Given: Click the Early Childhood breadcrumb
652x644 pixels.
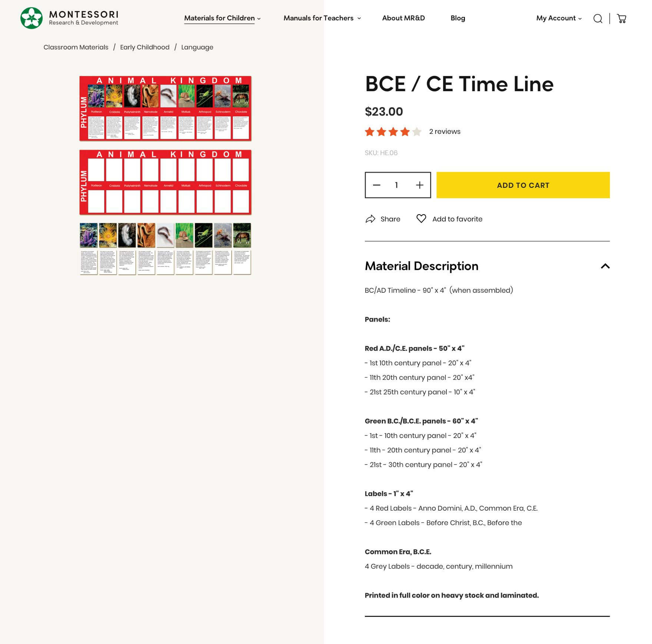Looking at the screenshot, I should (144, 47).
